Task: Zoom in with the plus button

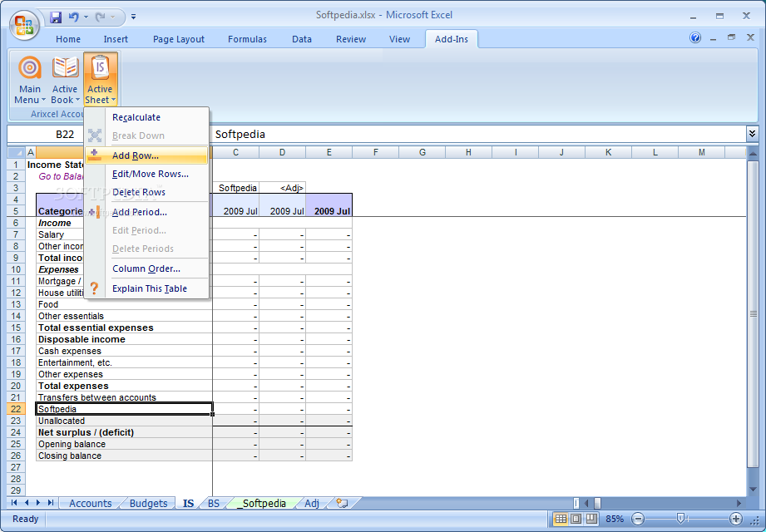Action: click(x=736, y=519)
